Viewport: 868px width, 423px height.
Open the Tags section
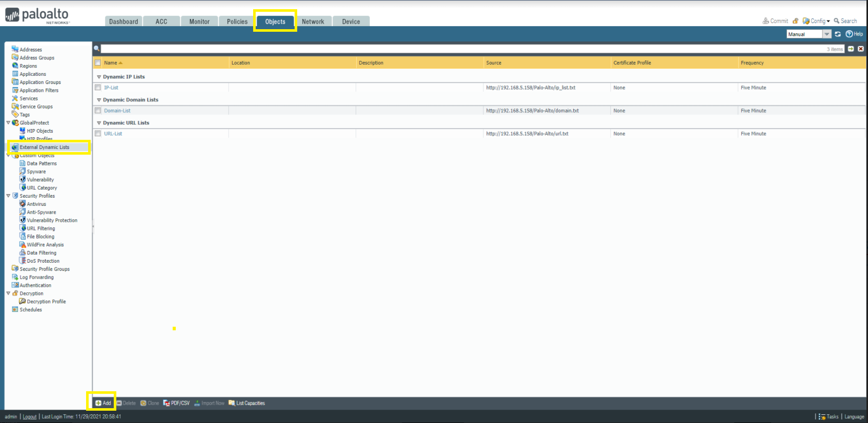coord(25,115)
